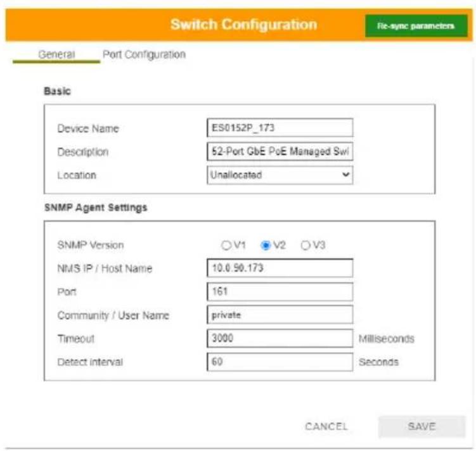Click the NMS IP / Host Name field

[x=280, y=268]
